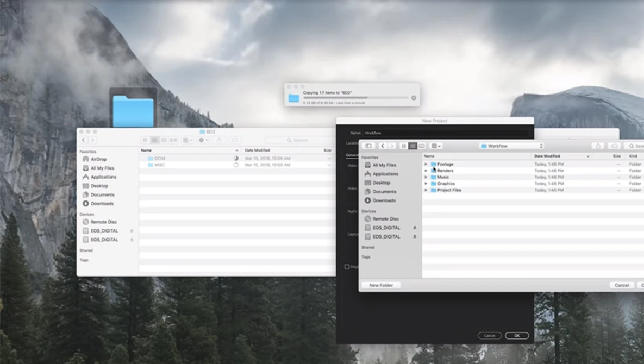This screenshot has width=644, height=364.
Task: Switch 6D2 Finder window to list view
Action: (154, 140)
